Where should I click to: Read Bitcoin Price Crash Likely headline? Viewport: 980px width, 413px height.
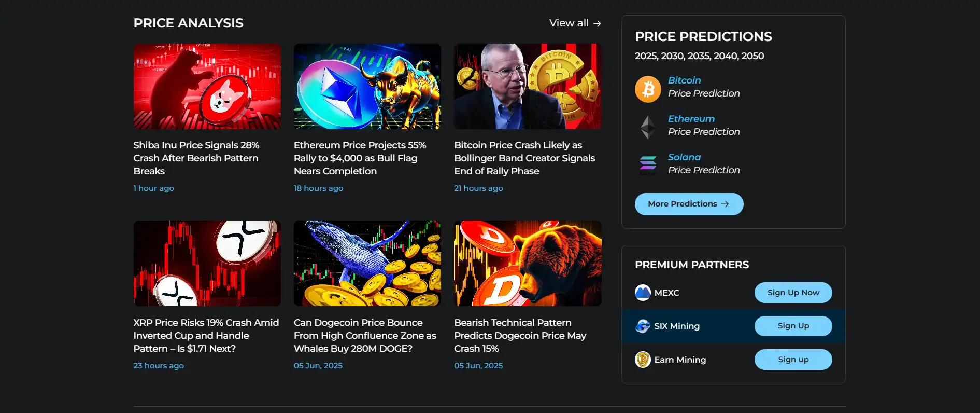(524, 158)
